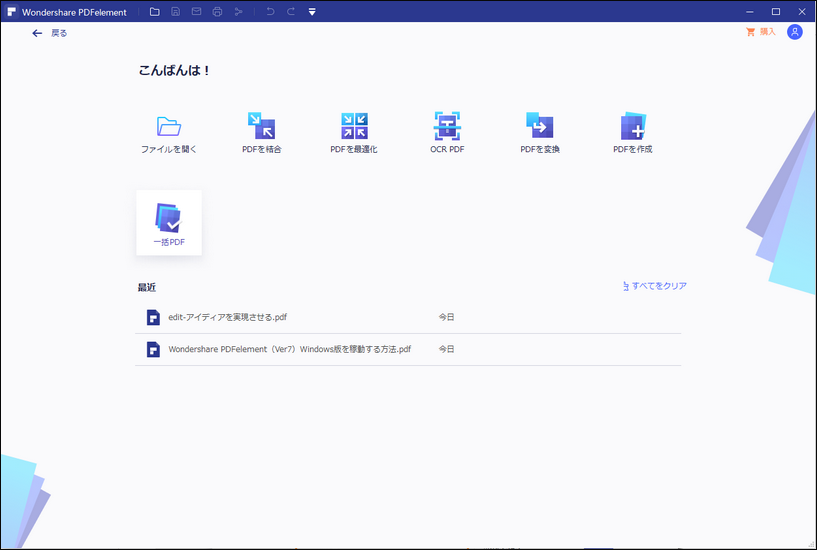Click the save disk icon in title bar
817x550 pixels.
pyautogui.click(x=176, y=11)
